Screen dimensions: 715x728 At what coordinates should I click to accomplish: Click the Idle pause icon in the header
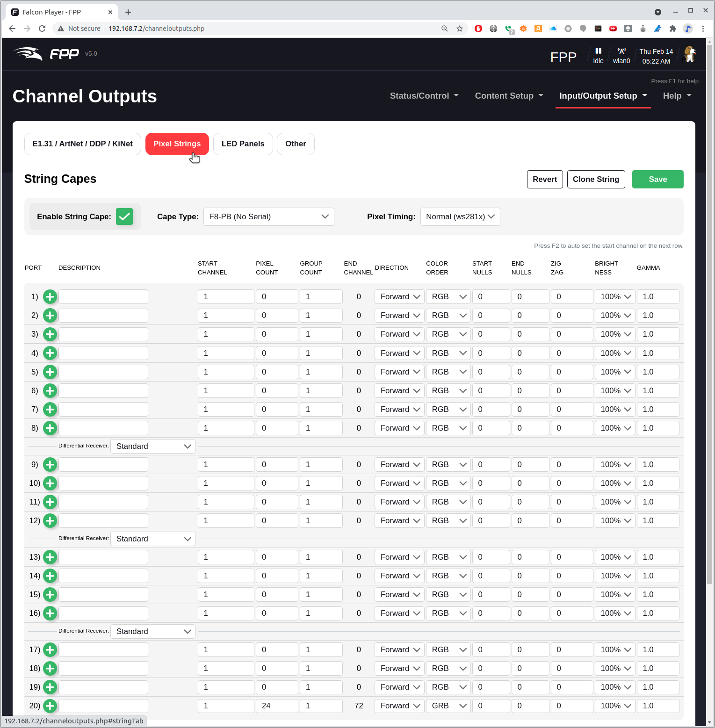598,51
